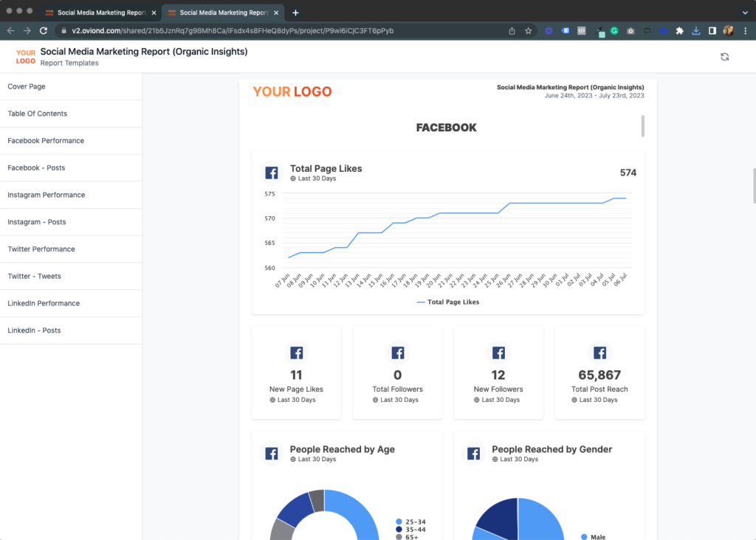Reload the page with browser refresh icon
Viewport: 756px width, 540px height.
44,31
